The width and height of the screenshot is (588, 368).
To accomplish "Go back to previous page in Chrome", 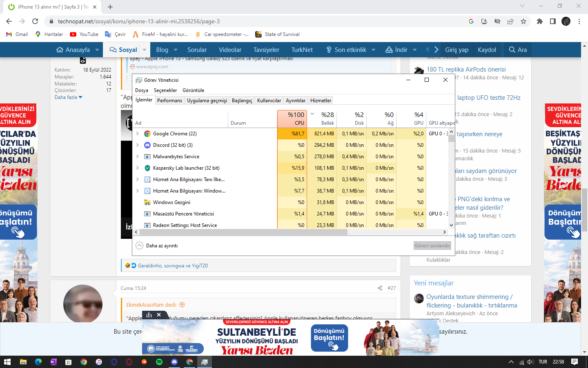I will (9, 21).
